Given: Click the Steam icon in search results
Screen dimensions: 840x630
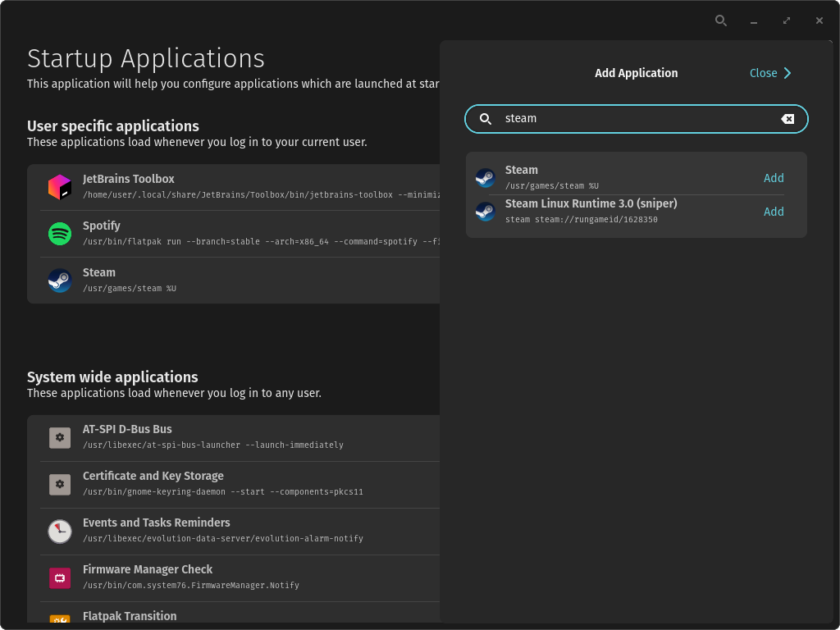Looking at the screenshot, I should point(486,178).
